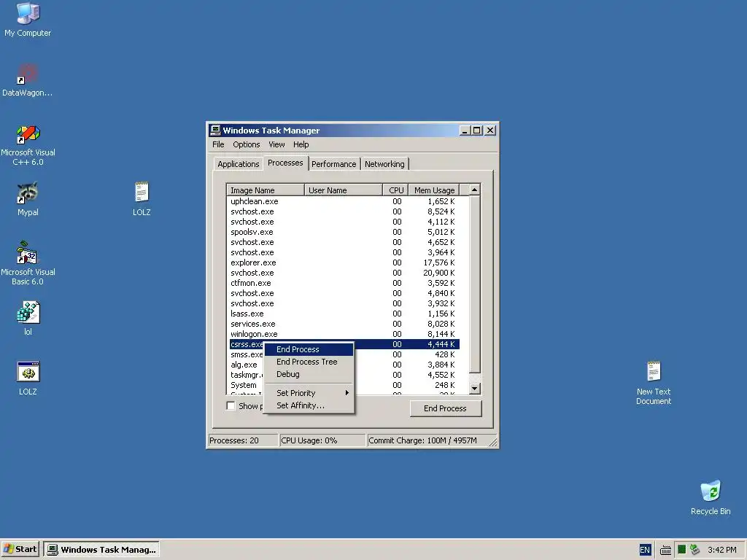Select the svchost.exe row using 8,524 K
Viewport: 747px width, 560px height.
point(343,211)
